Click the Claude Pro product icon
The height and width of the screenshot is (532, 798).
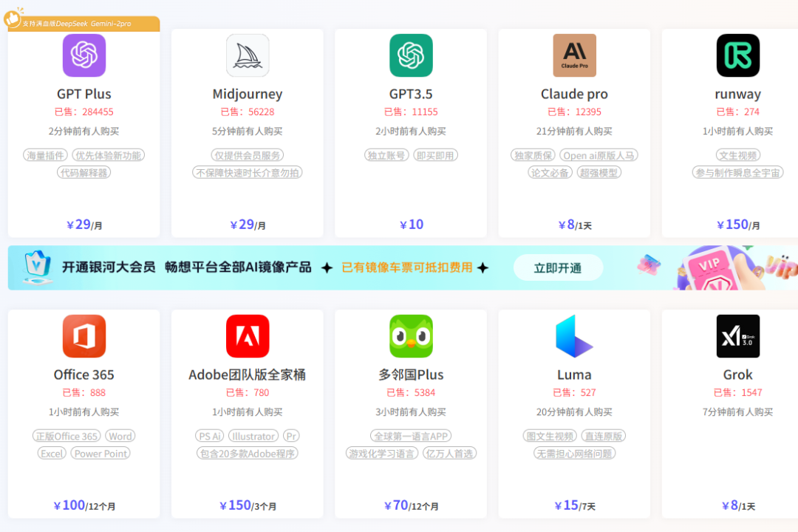point(574,55)
